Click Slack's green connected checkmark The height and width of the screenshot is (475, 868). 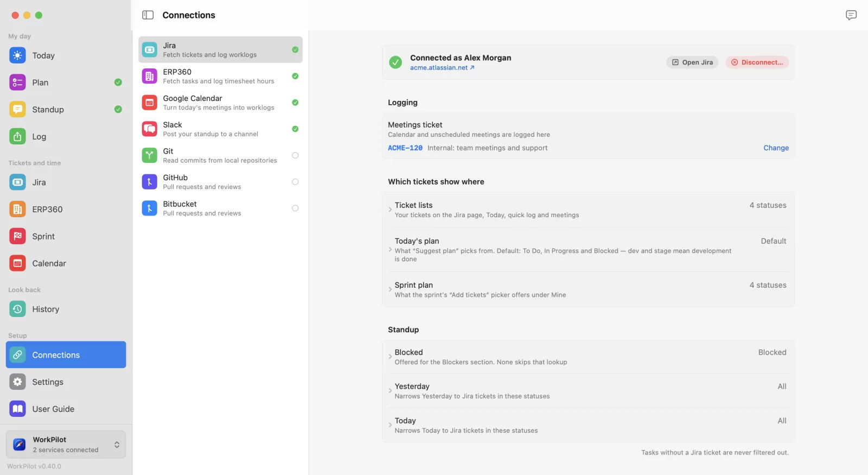[x=295, y=129]
